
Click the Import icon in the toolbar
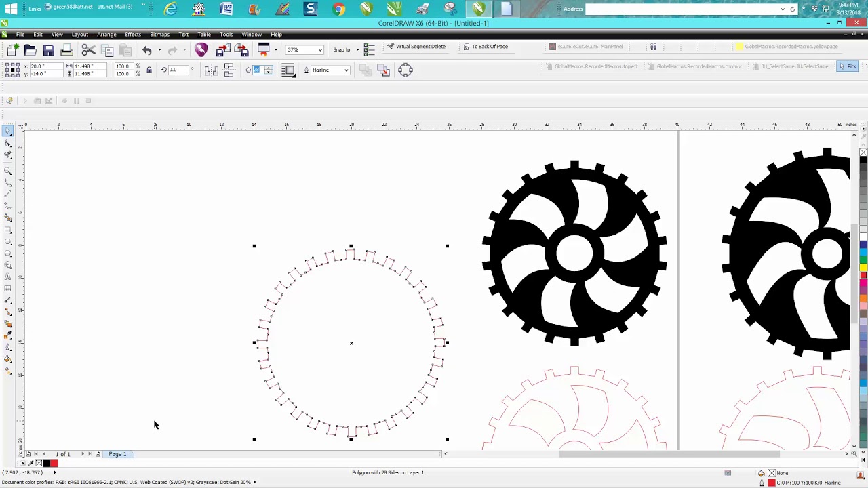click(x=223, y=49)
